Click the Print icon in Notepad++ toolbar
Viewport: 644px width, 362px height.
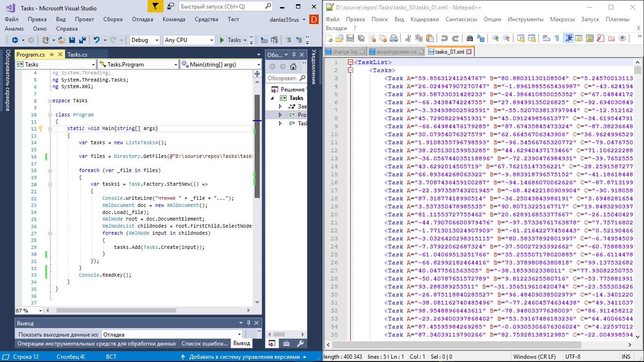coord(394,39)
